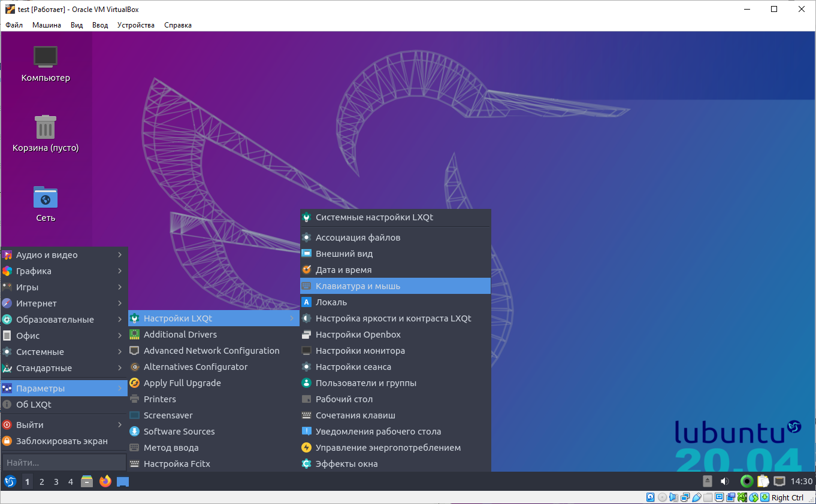The image size is (816, 504).
Task: Select the Сеть network folder icon
Action: pyautogui.click(x=46, y=204)
